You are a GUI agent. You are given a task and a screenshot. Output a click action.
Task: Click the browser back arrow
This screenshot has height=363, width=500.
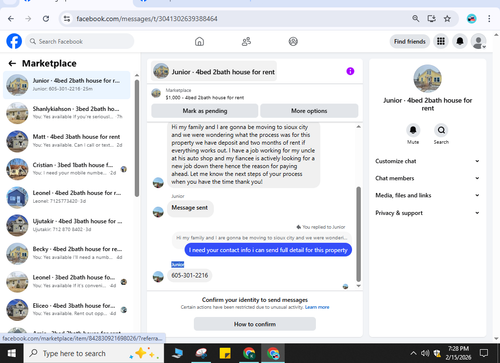click(x=11, y=19)
